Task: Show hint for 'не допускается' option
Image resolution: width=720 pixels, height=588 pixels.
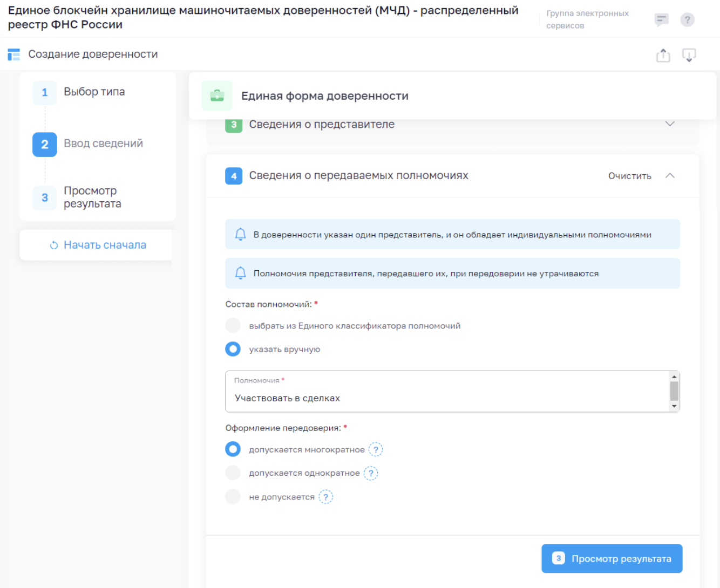Action: pos(325,497)
